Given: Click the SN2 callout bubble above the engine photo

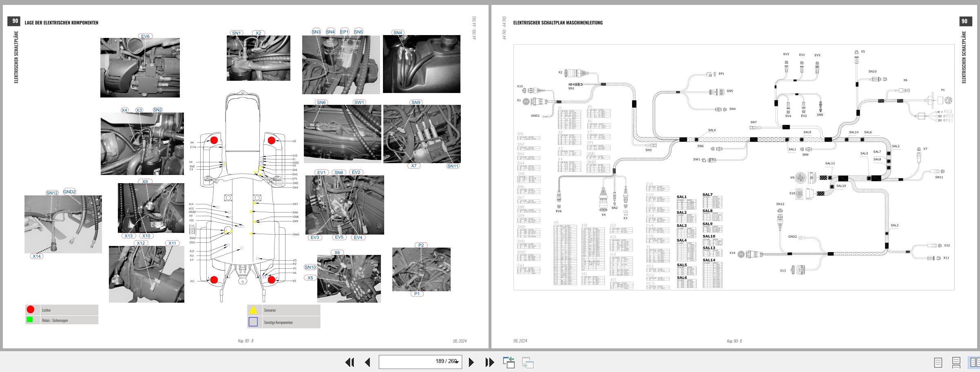Looking at the screenshot, I should (157, 110).
